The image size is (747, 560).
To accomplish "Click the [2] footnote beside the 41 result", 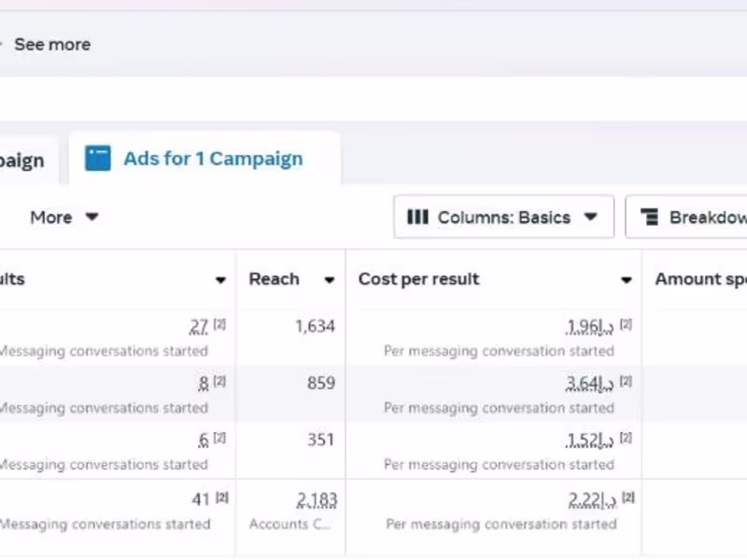I will coord(221,496).
